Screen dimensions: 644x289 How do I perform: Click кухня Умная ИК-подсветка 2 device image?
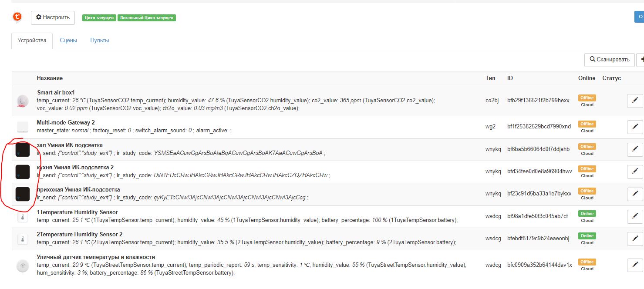23,172
